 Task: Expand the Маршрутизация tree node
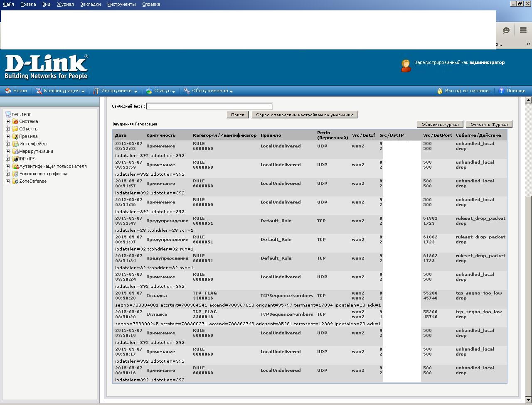[7, 152]
